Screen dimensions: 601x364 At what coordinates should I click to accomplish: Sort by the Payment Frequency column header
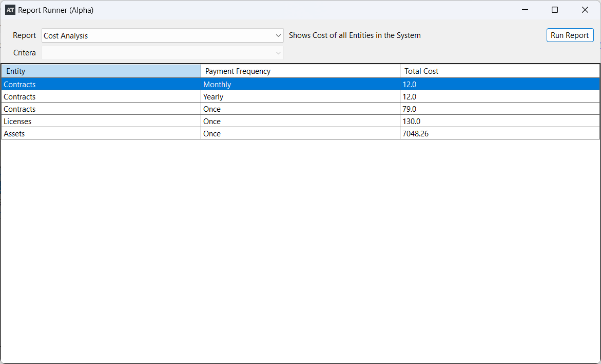[x=300, y=71]
